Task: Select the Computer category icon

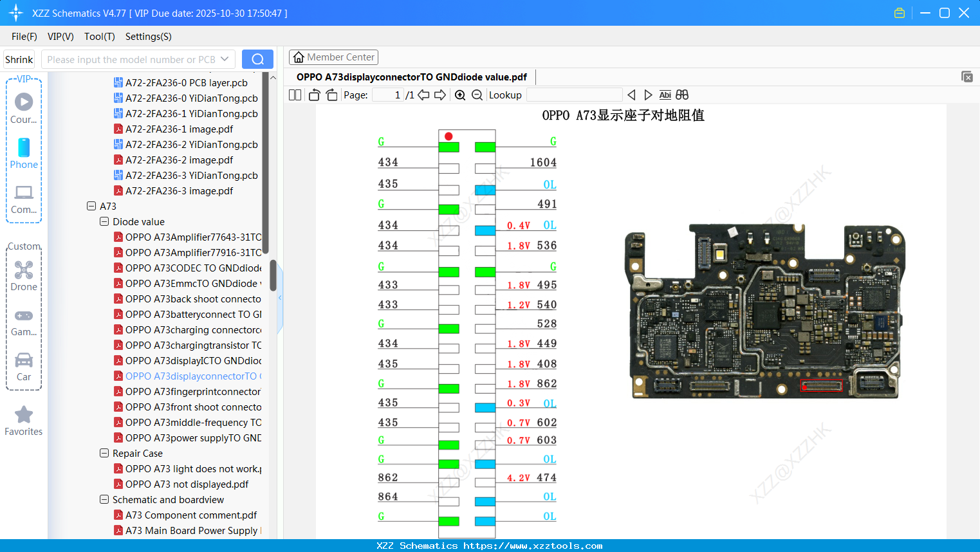Action: point(24,199)
